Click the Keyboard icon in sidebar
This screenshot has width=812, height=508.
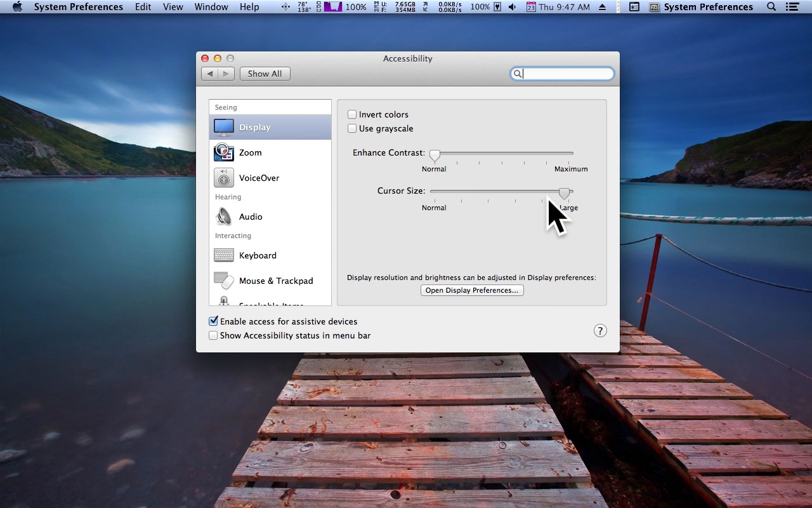click(224, 255)
